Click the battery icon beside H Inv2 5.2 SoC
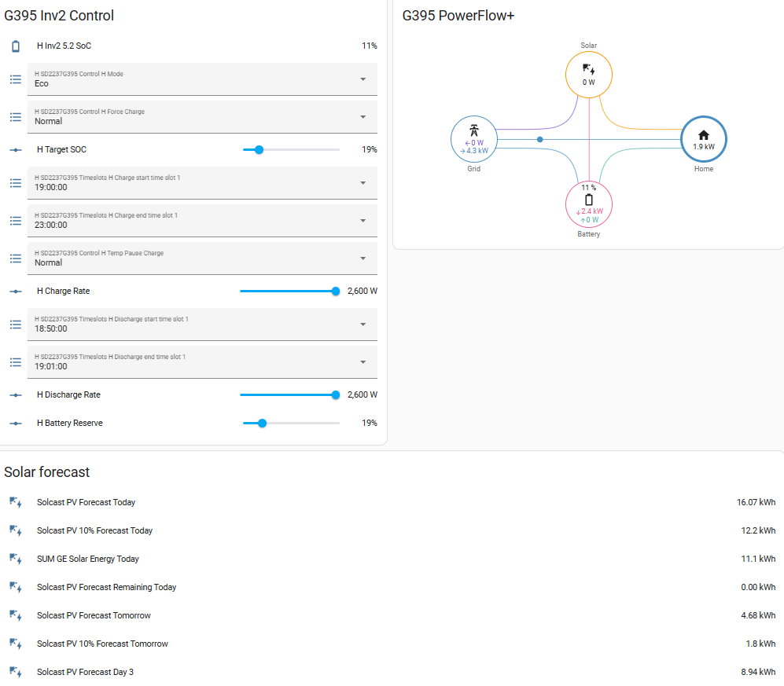 16,46
